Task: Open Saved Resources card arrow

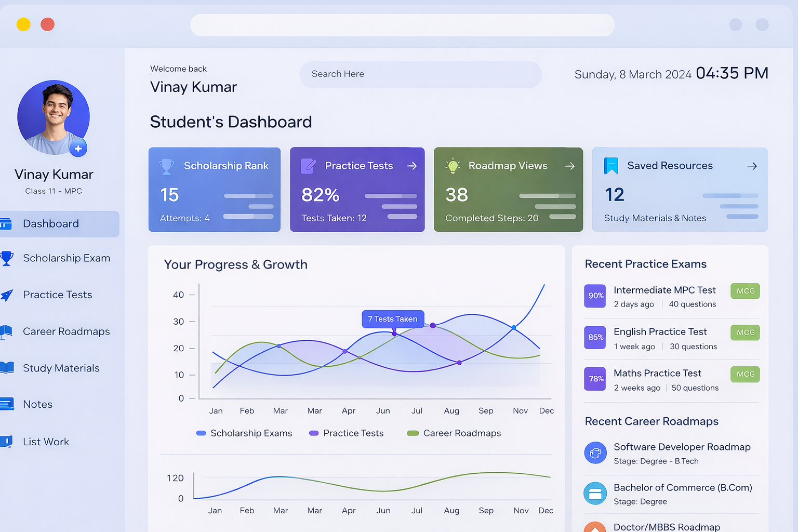Action: (x=752, y=166)
